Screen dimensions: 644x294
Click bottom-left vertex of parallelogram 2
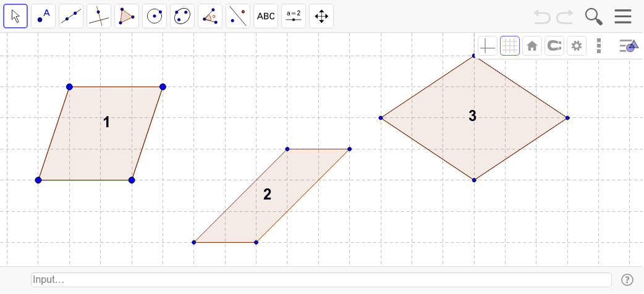tap(194, 242)
